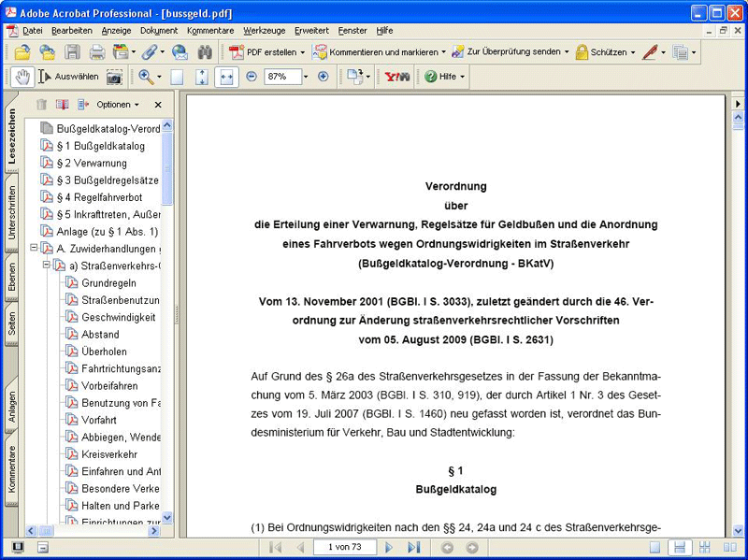Open the Anzeige menu
This screenshot has width=748, height=560.
point(116,31)
